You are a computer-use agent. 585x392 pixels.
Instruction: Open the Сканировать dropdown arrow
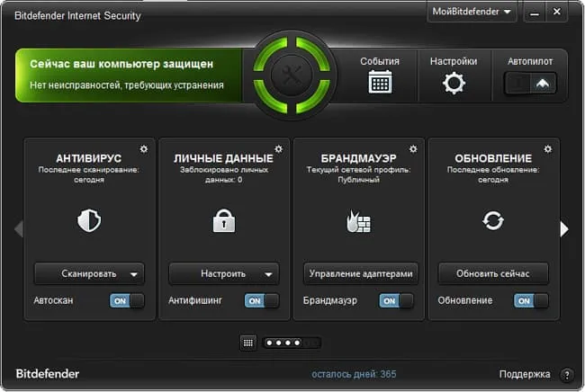pyautogui.click(x=134, y=274)
